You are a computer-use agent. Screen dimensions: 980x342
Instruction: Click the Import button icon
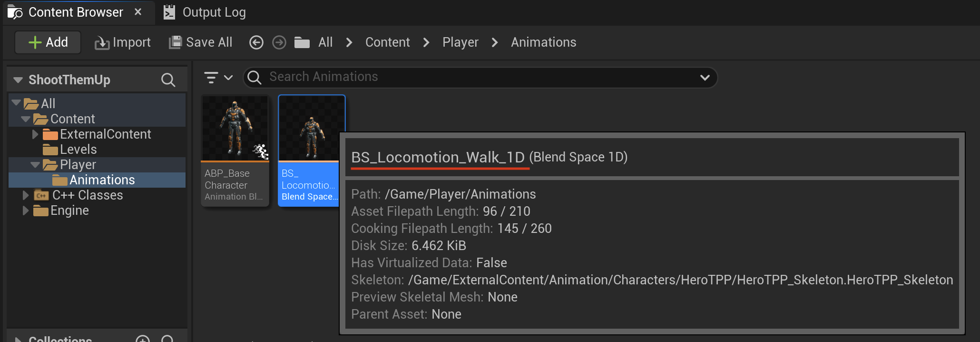(x=102, y=43)
